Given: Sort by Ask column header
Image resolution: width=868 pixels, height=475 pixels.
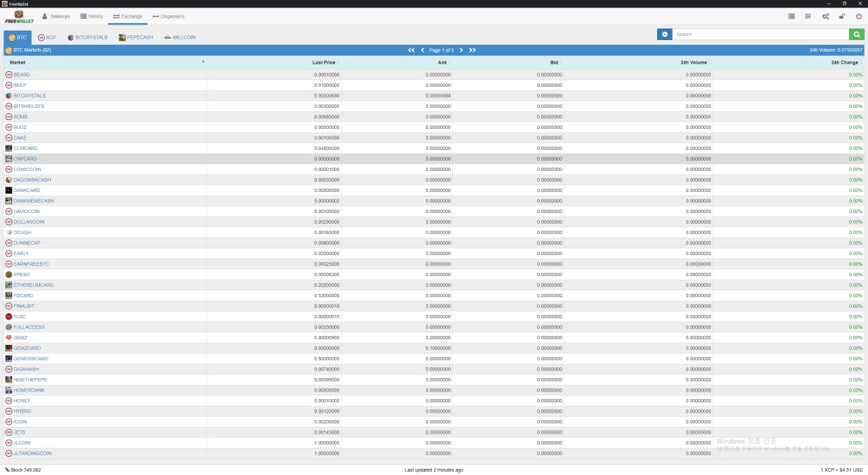Looking at the screenshot, I should tap(397, 62).
